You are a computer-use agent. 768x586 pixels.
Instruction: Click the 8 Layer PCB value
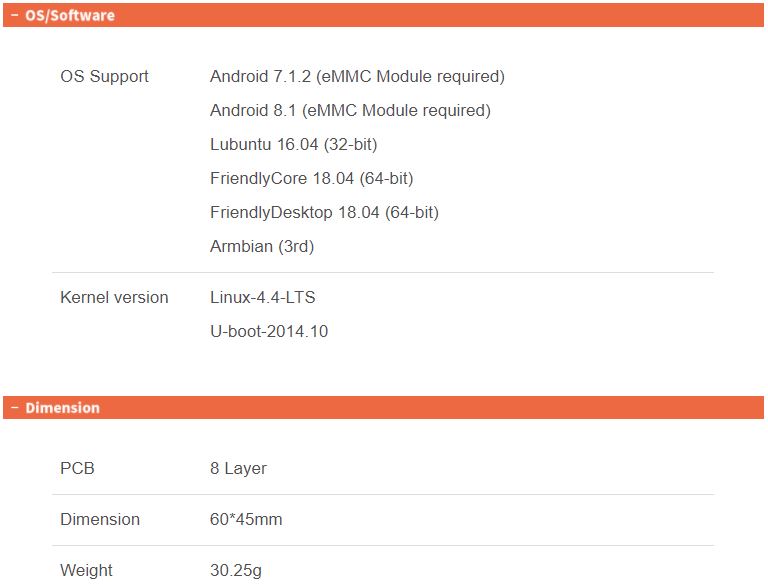click(x=238, y=468)
